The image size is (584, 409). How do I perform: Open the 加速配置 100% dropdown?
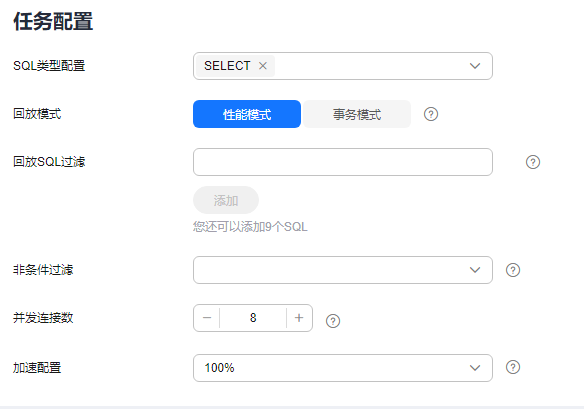[x=343, y=368]
